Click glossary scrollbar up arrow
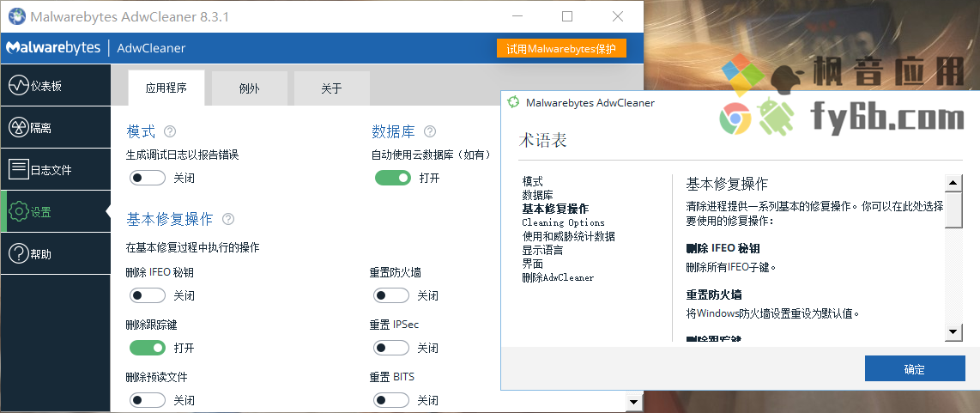The width and height of the screenshot is (980, 413). coord(953,184)
